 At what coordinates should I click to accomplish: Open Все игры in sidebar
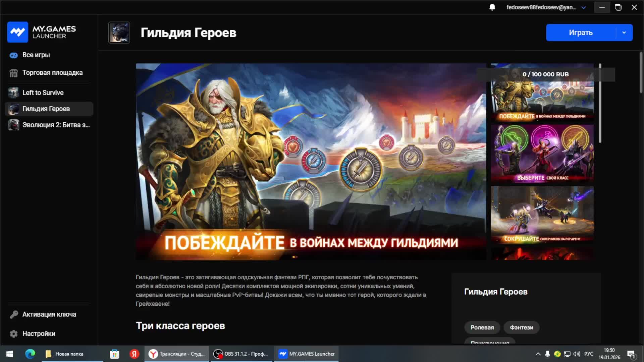pyautogui.click(x=36, y=55)
